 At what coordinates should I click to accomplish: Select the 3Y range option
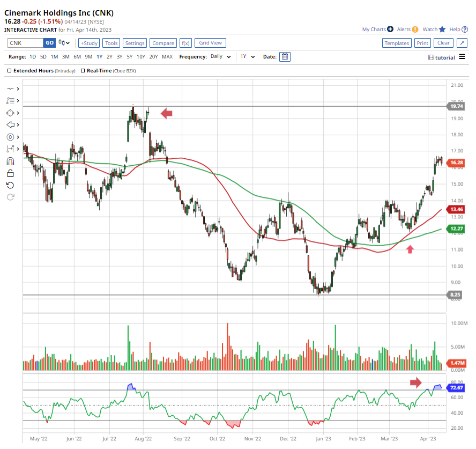click(120, 57)
